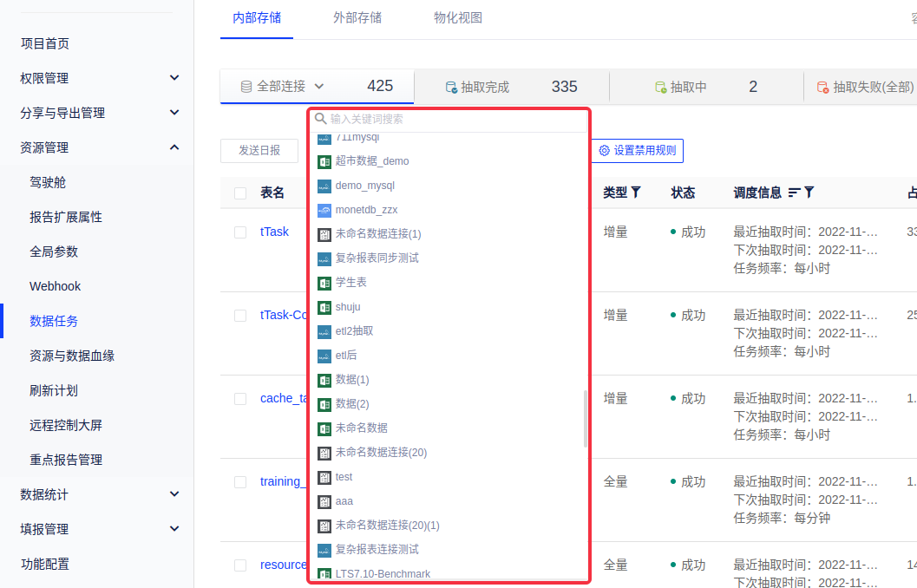The height and width of the screenshot is (588, 917).
Task: Click the monetdb_zzx connection icon
Action: (x=324, y=210)
